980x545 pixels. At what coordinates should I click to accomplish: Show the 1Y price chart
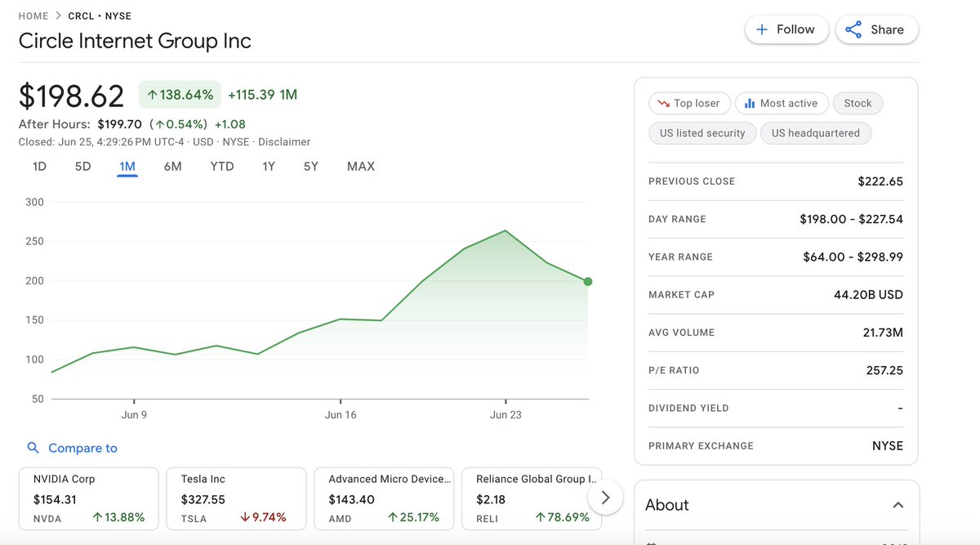tap(269, 167)
